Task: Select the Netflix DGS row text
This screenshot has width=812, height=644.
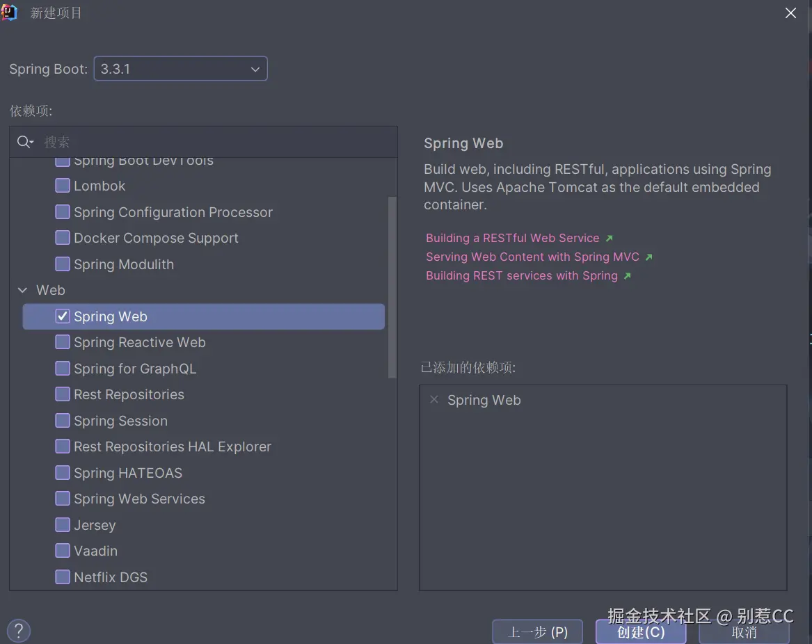Action: [x=111, y=577]
